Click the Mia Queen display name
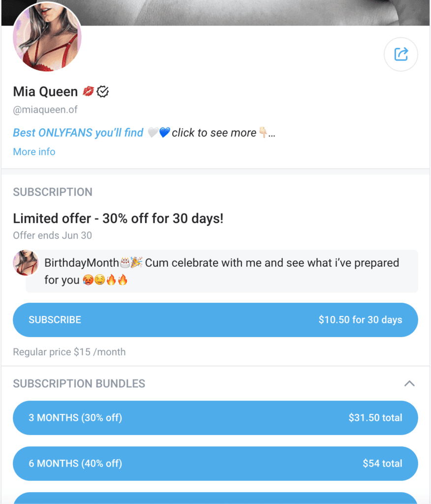This screenshot has width=431, height=504. click(x=45, y=92)
